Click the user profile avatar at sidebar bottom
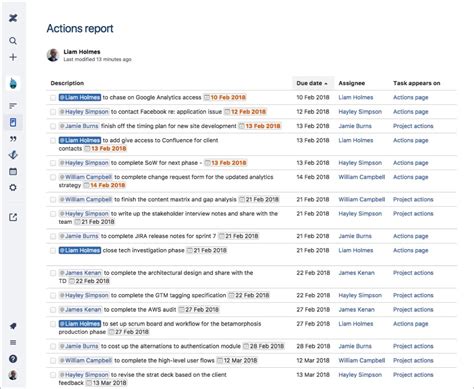 pos(13,375)
